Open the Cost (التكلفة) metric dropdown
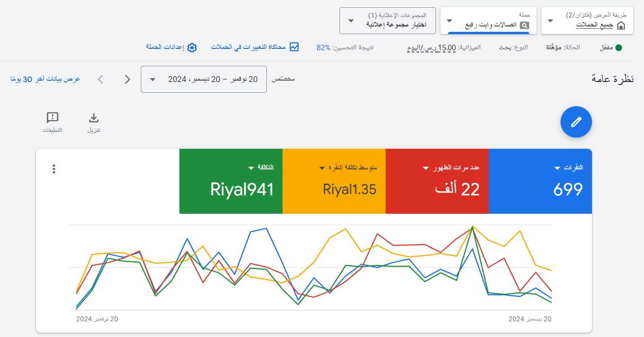The height and width of the screenshot is (337, 644). (261, 168)
